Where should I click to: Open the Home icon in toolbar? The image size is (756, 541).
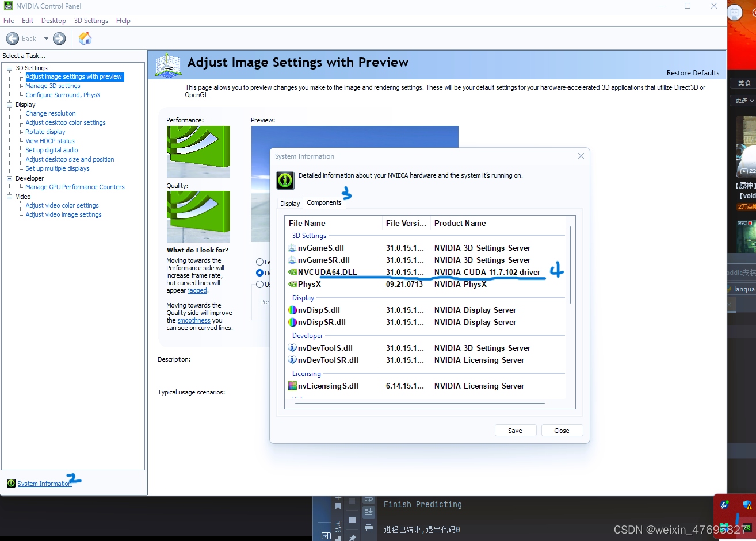tap(85, 39)
